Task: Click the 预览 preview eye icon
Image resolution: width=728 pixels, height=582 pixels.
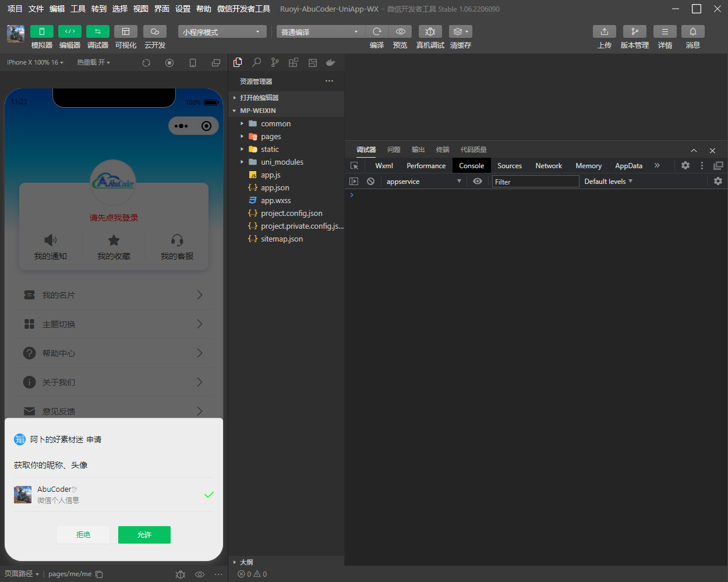Action: (x=400, y=31)
